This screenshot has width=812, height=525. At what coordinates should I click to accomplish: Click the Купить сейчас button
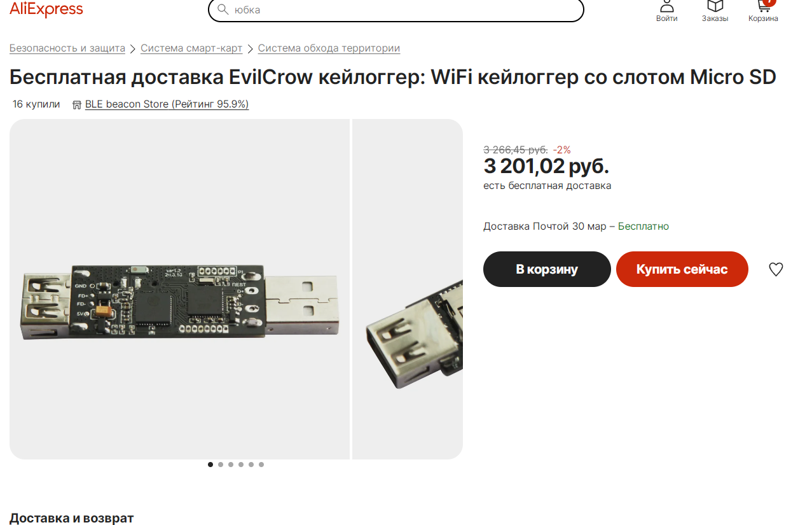click(x=682, y=269)
